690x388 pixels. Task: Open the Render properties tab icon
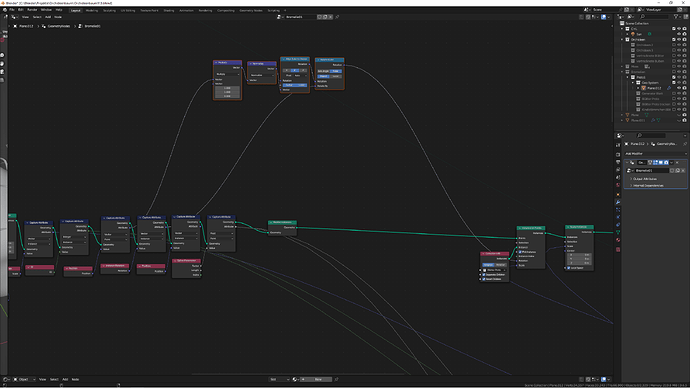[618, 154]
